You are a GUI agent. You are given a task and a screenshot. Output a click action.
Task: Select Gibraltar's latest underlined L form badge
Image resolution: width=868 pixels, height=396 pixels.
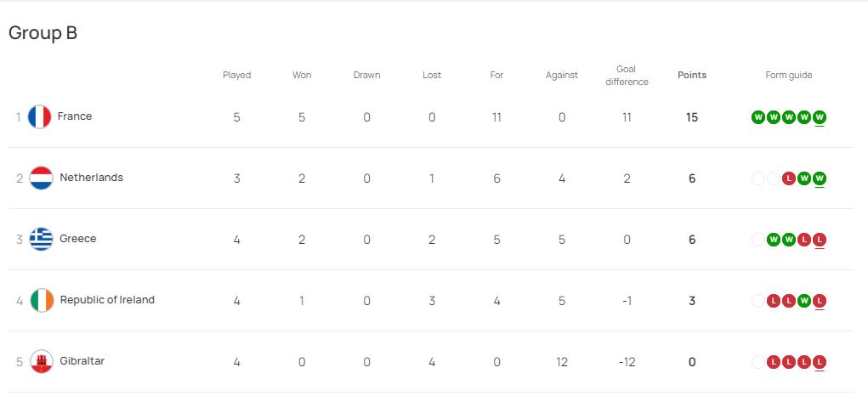pos(820,362)
